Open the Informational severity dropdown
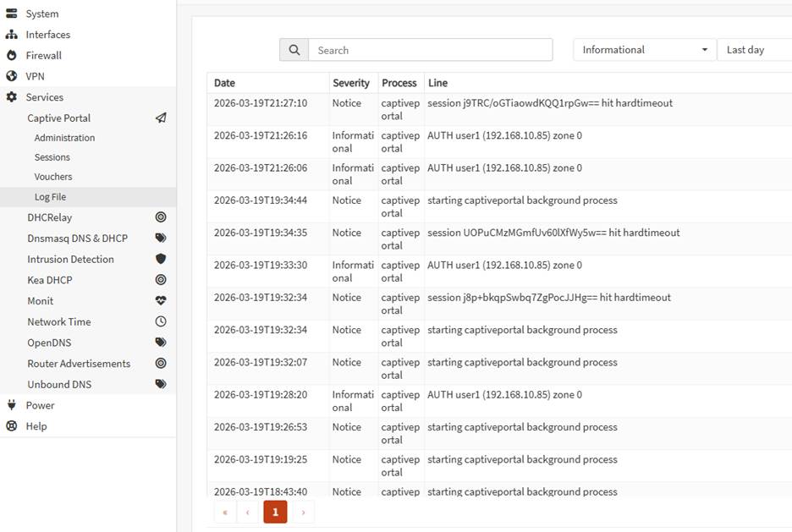 pyautogui.click(x=644, y=50)
